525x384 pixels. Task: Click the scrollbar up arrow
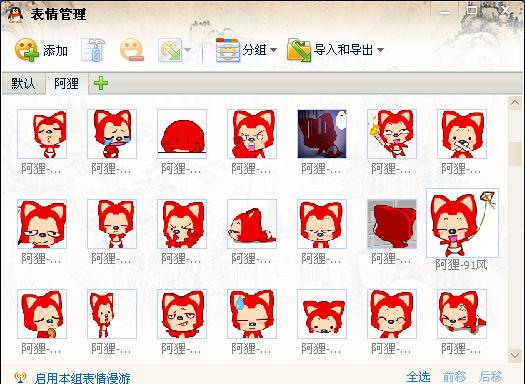coord(515,104)
